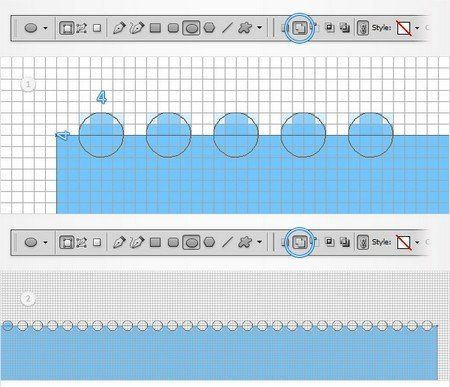Enable Shape Layers mode in step 2 options bar
The image size is (450, 387).
click(x=66, y=242)
